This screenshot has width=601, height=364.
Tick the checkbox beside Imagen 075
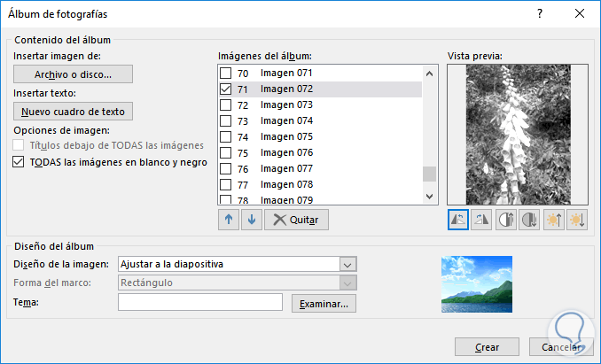[226, 137]
